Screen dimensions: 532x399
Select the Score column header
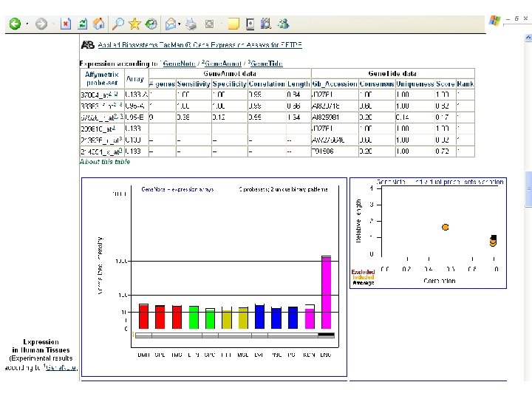445,83
